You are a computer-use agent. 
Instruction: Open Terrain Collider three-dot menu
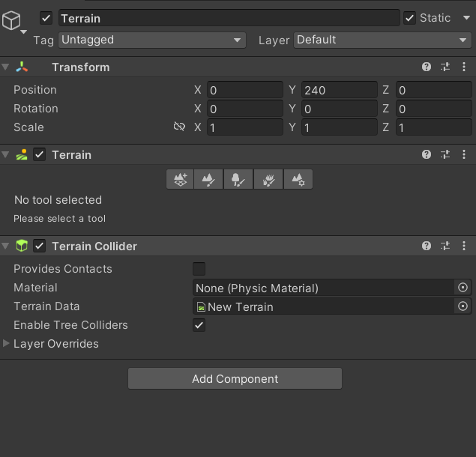464,246
